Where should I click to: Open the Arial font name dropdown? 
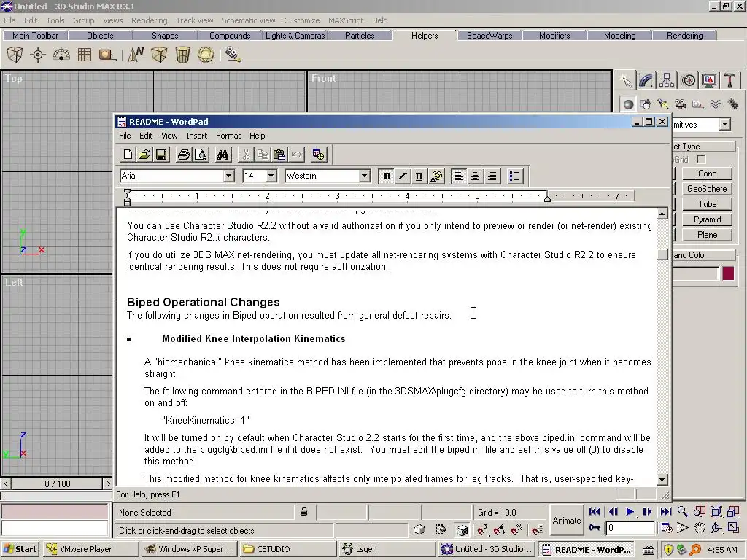pyautogui.click(x=228, y=176)
